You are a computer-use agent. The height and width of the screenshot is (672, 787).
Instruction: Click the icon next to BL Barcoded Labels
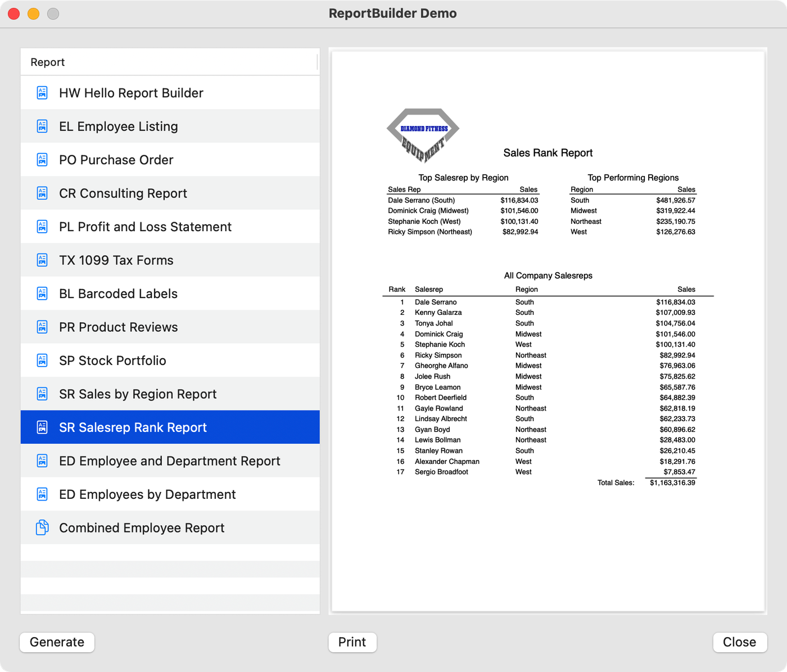(x=42, y=294)
